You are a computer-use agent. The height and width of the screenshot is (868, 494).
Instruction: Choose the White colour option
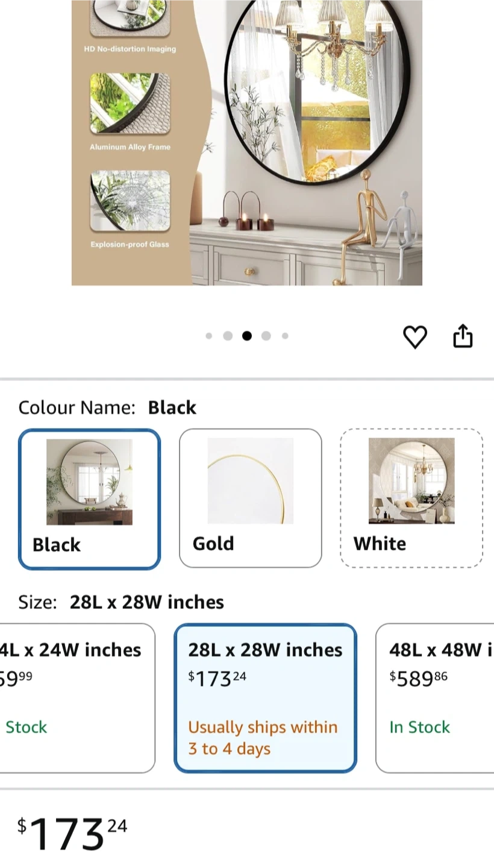point(411,498)
